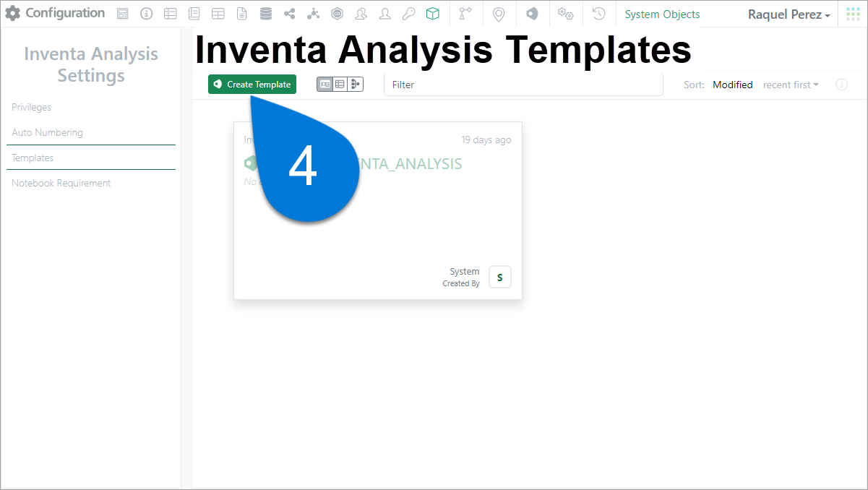Open the apps grid icon

854,14
